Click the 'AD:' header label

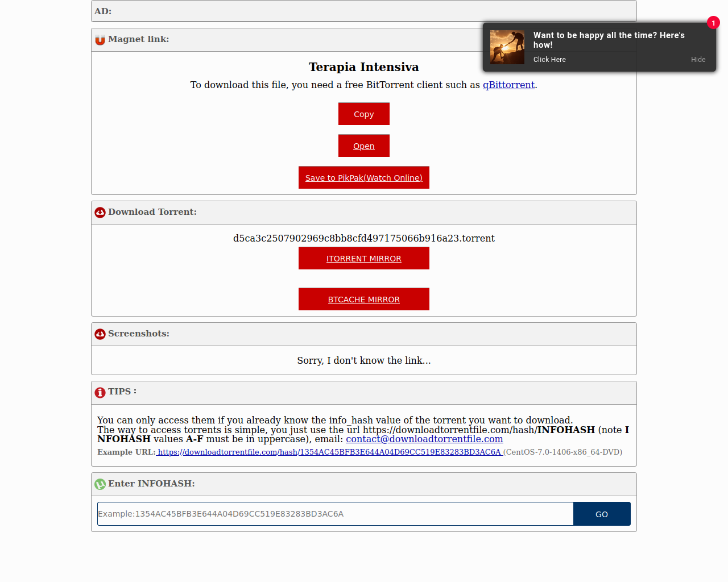pos(103,11)
